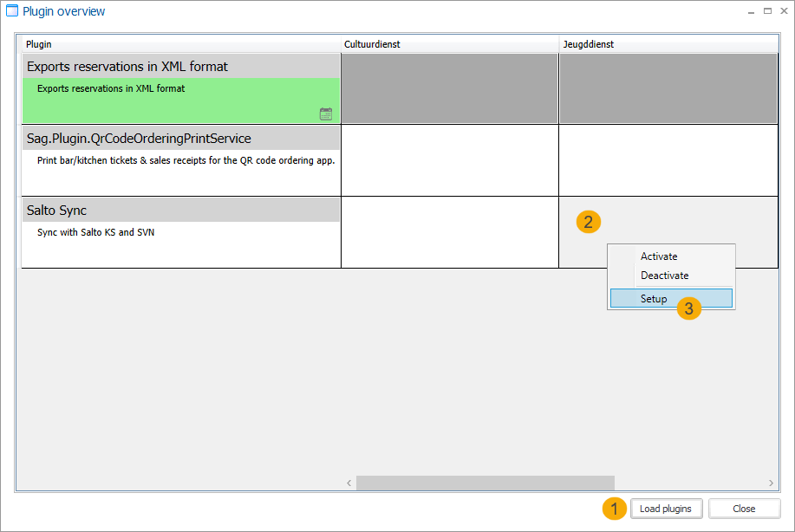Viewport: 795px width, 532px height.
Task: Click the calendar icon in Exports reservations row
Action: [326, 114]
